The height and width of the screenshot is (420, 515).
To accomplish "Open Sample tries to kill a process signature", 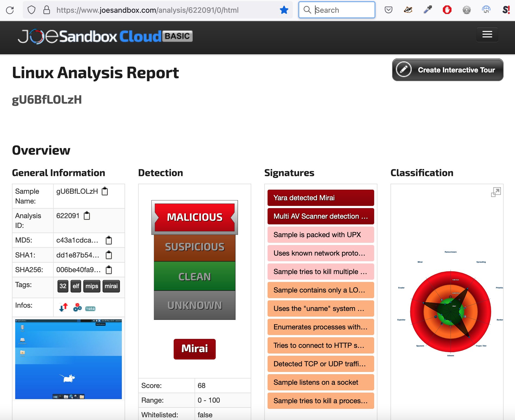I will 321,401.
